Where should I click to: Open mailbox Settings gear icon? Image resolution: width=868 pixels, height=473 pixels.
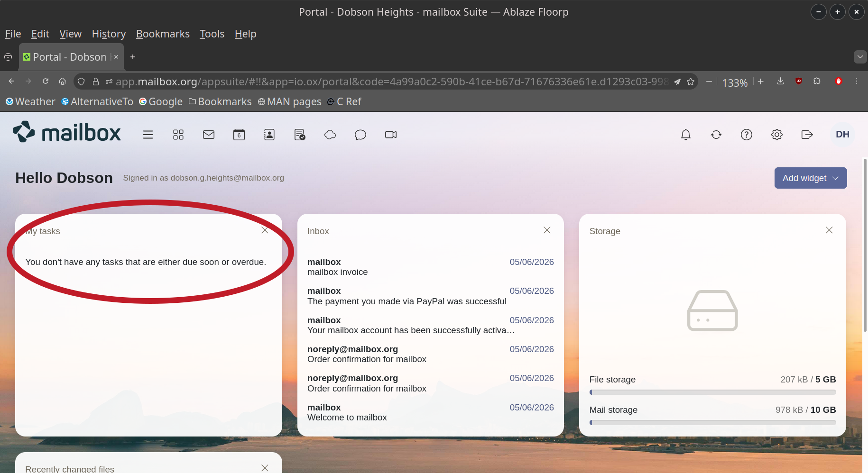[777, 135]
